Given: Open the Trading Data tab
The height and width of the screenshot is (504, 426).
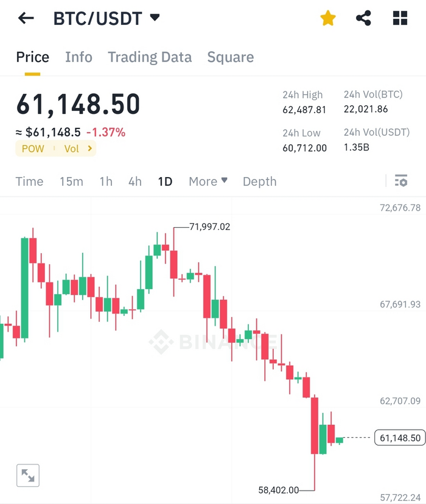Looking at the screenshot, I should (x=150, y=57).
